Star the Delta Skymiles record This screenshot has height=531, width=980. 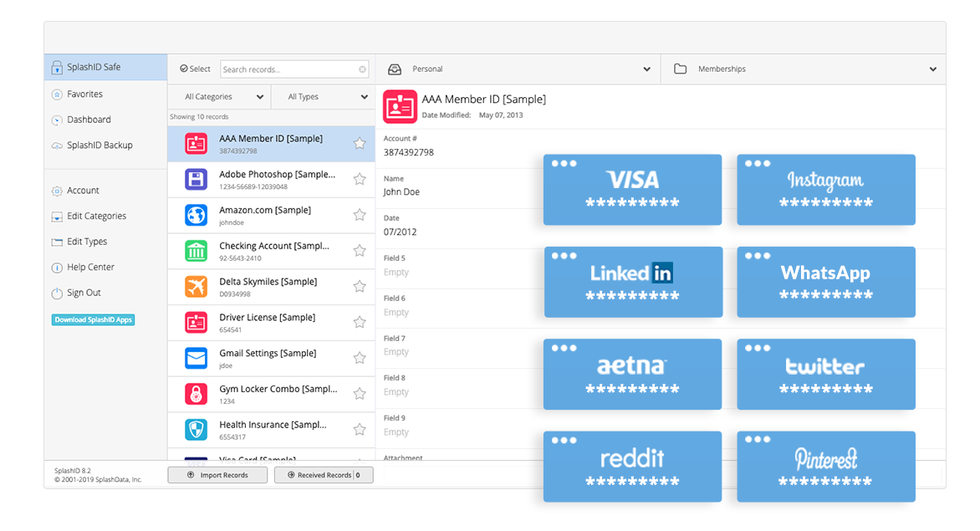(360, 287)
